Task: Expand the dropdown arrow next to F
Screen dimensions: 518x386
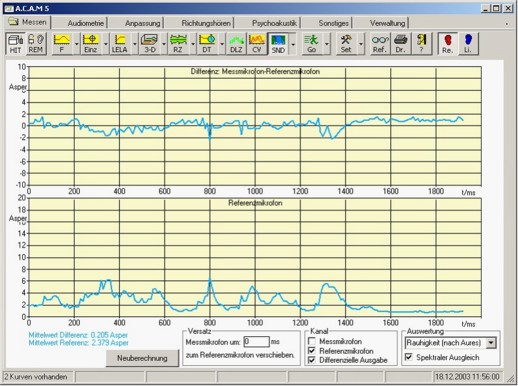Action: coord(76,44)
